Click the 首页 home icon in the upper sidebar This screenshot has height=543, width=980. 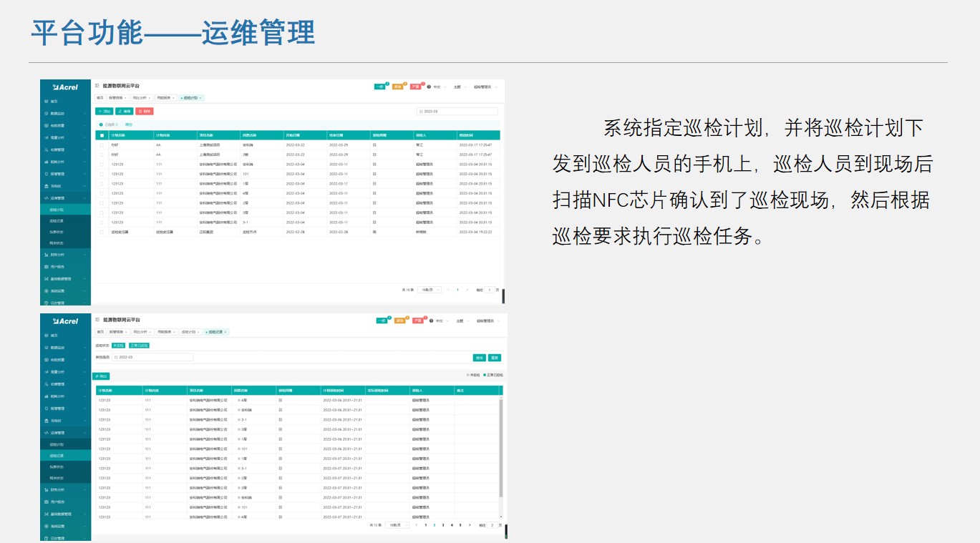coord(47,102)
